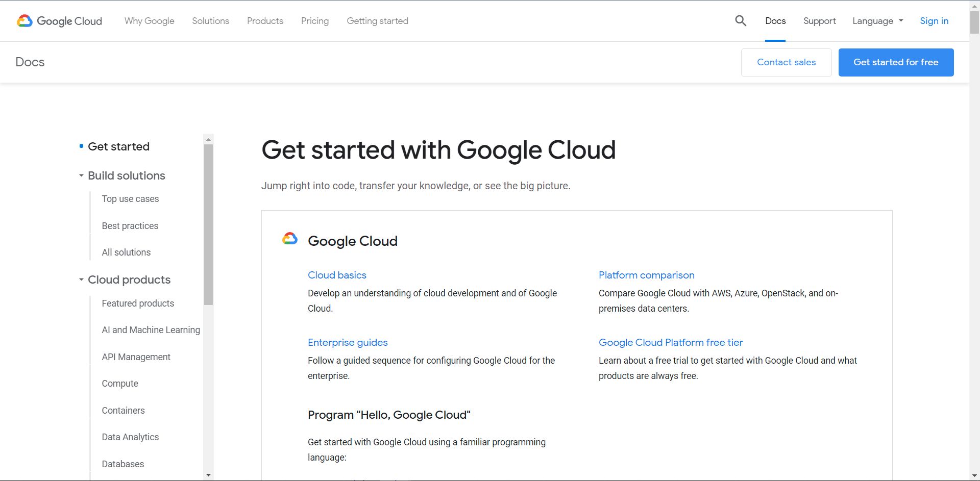
Task: Open Data Analytics in sidebar
Action: click(130, 437)
